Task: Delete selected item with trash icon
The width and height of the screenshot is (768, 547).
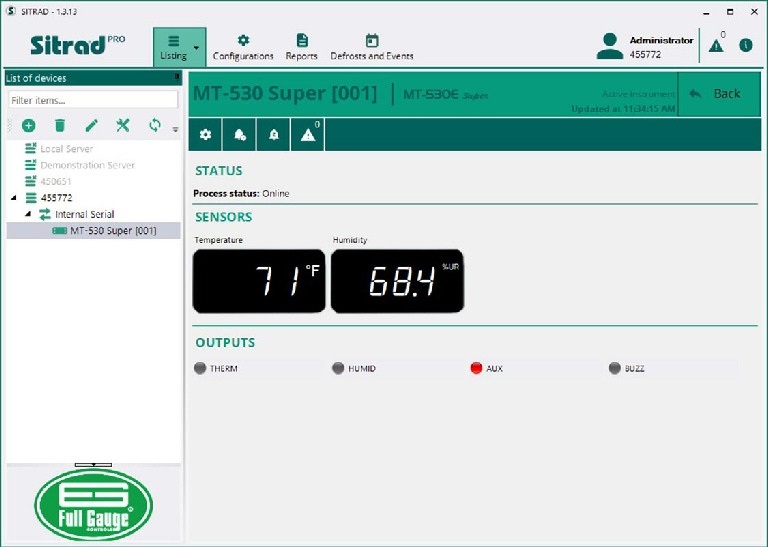Action: (60, 126)
